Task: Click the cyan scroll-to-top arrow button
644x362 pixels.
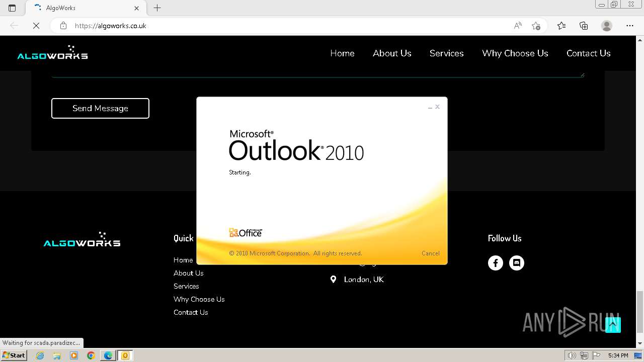Action: (x=613, y=325)
